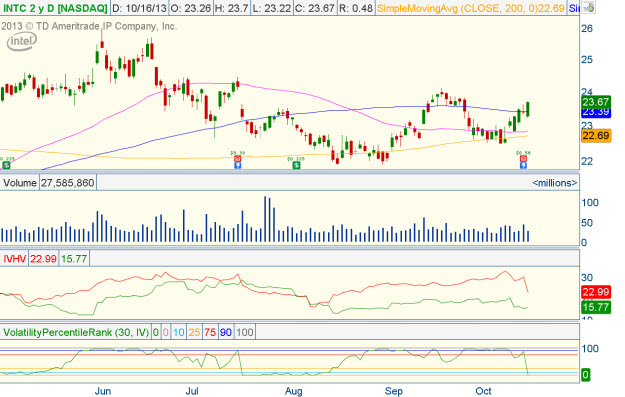Click the range value R: 0.48

(356, 8)
